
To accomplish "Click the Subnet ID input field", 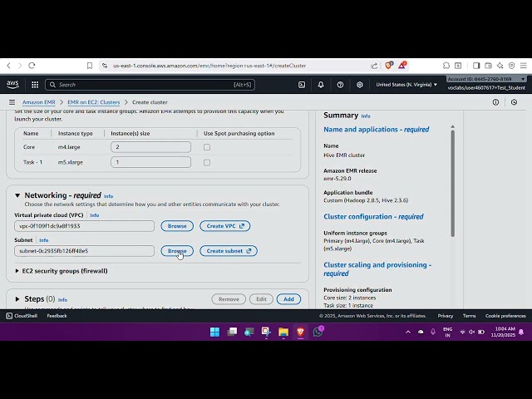I will tap(85, 251).
